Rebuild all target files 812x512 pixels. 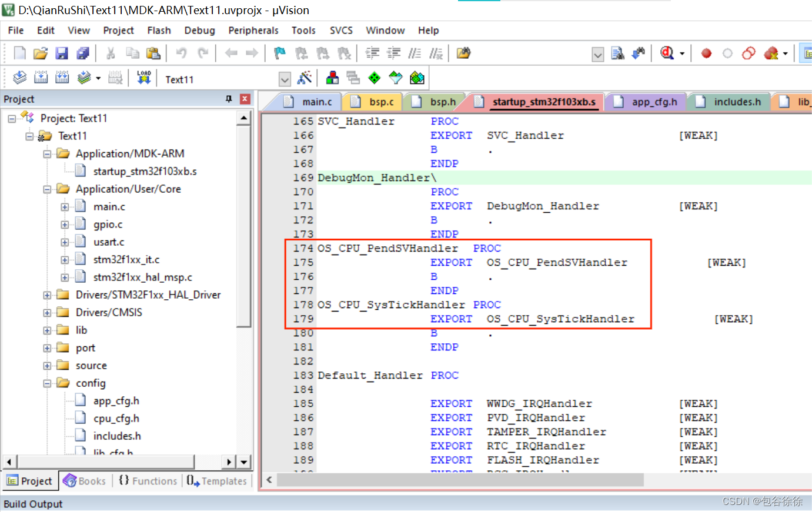62,78
